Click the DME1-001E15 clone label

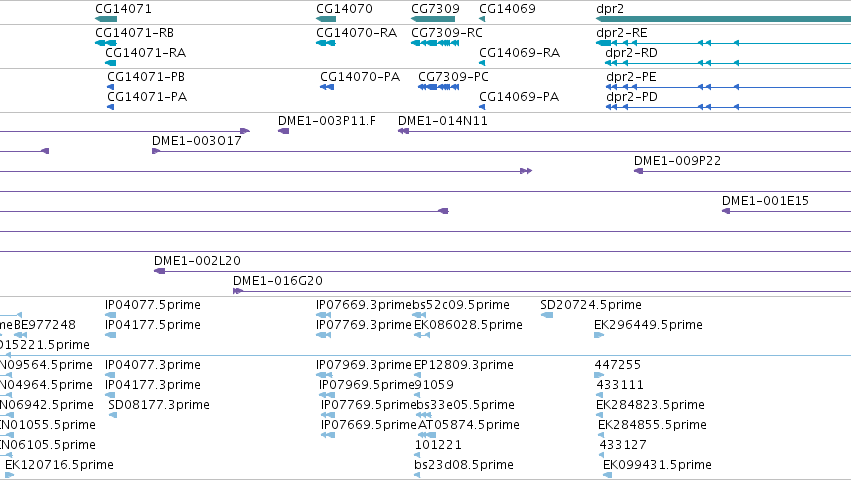click(765, 201)
